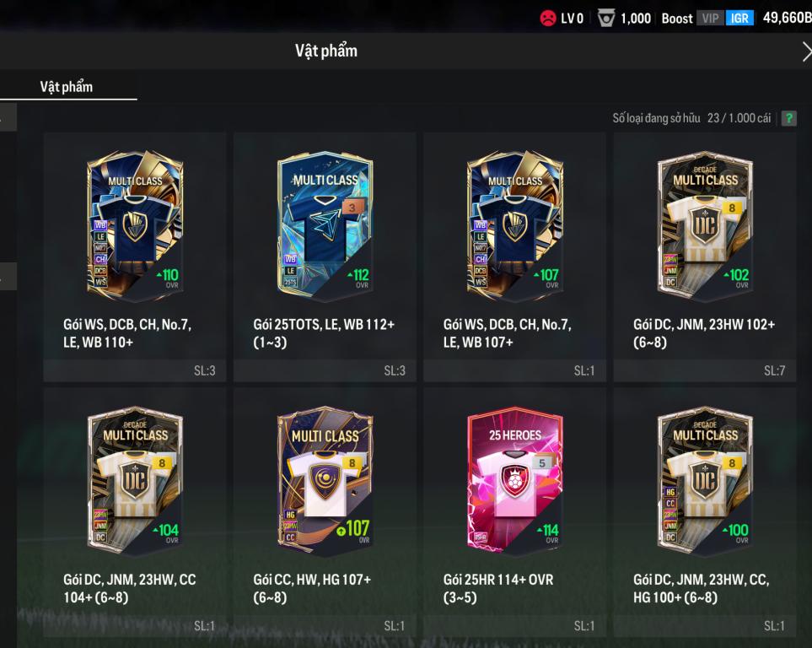Select the Vật phẩm tab
This screenshot has width=812, height=648.
(67, 87)
